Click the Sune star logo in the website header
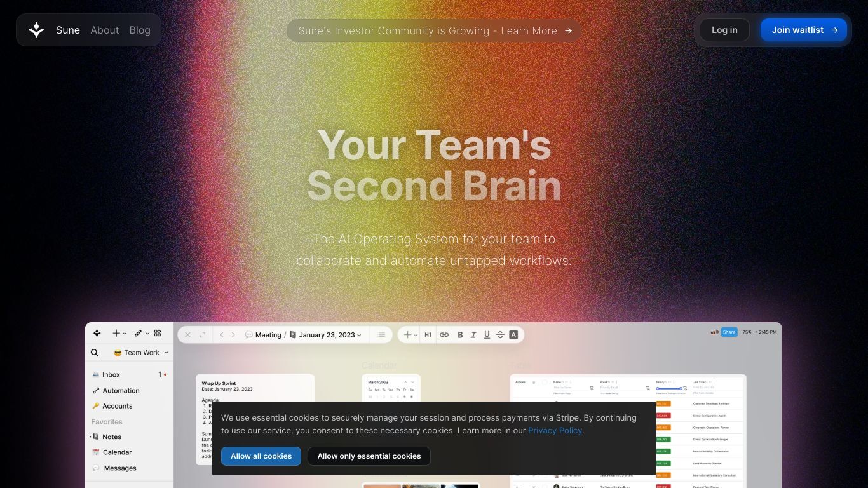868x488 pixels. click(x=36, y=30)
